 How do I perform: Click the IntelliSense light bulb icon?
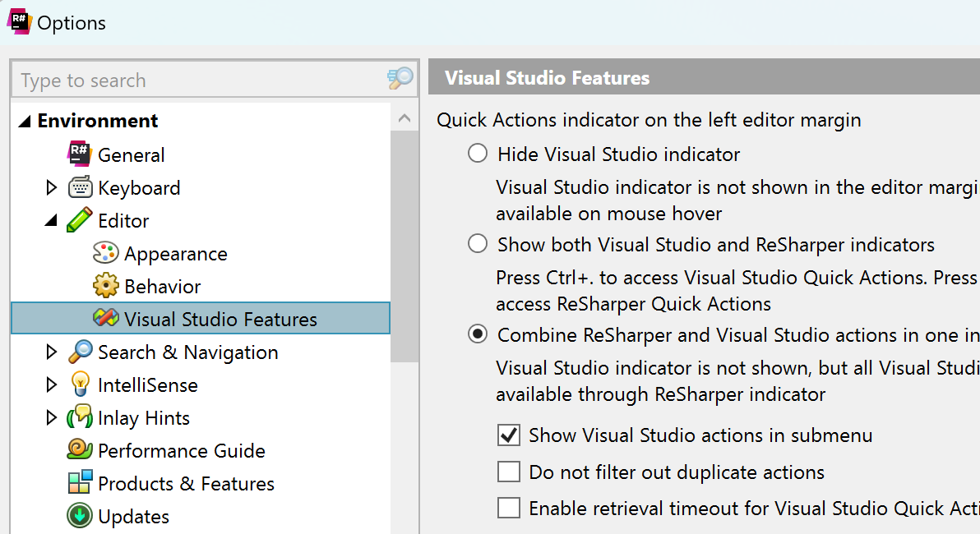click(x=80, y=384)
